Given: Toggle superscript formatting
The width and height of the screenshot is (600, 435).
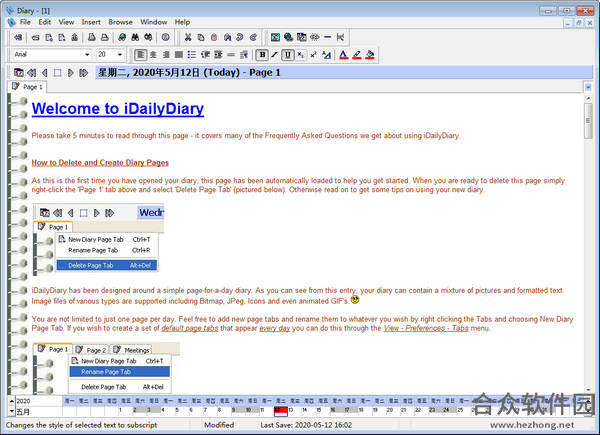Looking at the screenshot, I should [x=313, y=55].
